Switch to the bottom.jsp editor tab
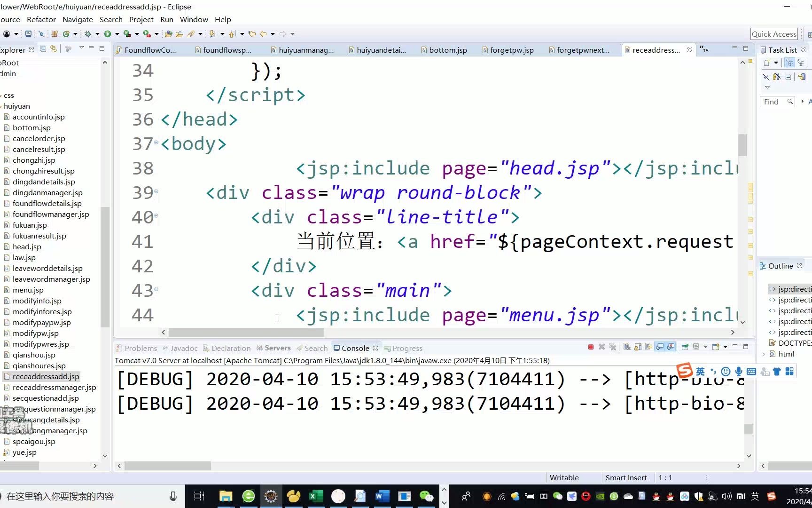Image resolution: width=812 pixels, height=508 pixels. pos(444,50)
